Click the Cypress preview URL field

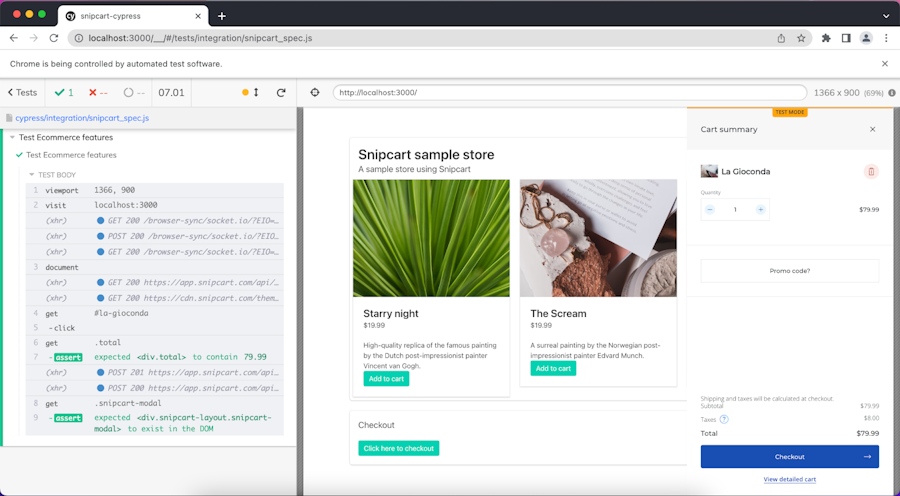(x=569, y=92)
